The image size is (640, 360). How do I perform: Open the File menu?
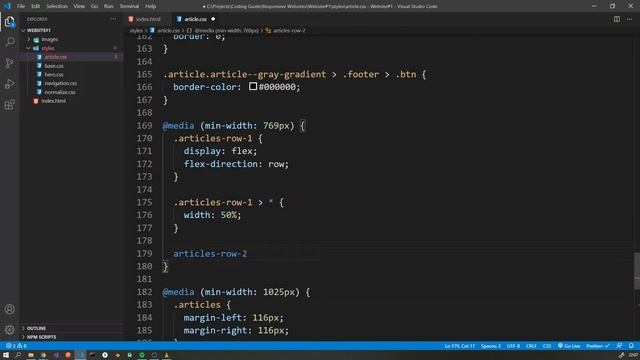(21, 6)
